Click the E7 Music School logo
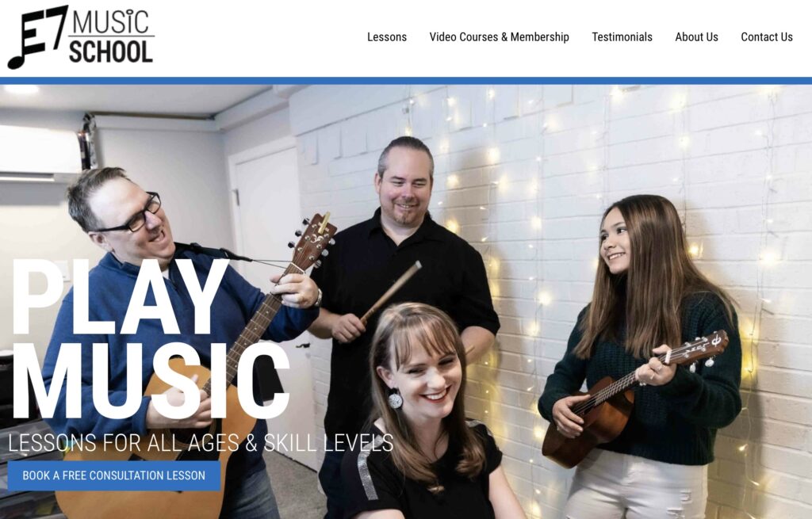This screenshot has width=812, height=519. pos(82,36)
